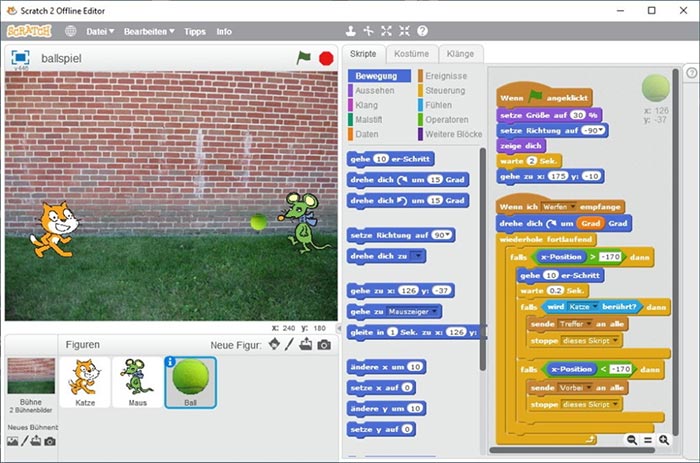Select the Bewegung block category

click(379, 76)
